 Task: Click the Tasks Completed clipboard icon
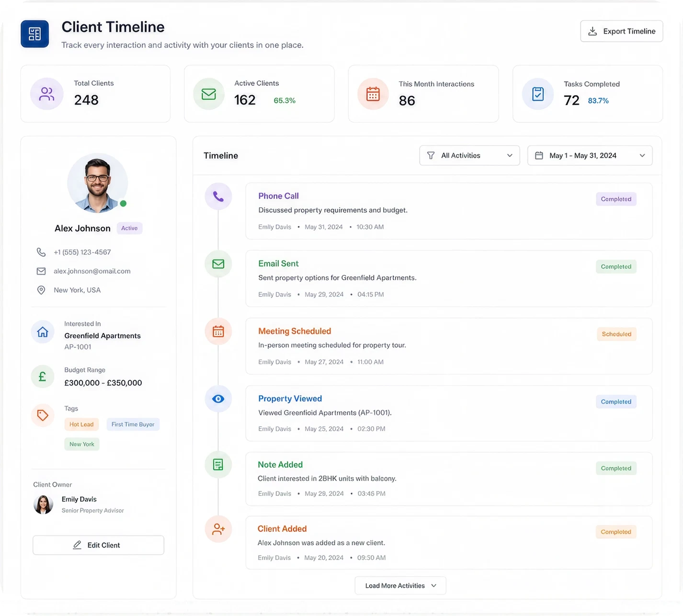click(538, 94)
